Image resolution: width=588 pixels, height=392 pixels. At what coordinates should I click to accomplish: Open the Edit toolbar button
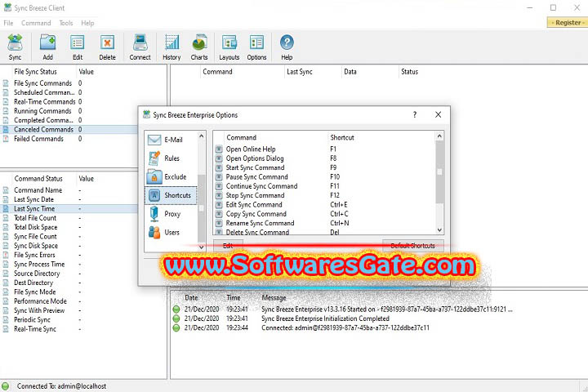78,47
